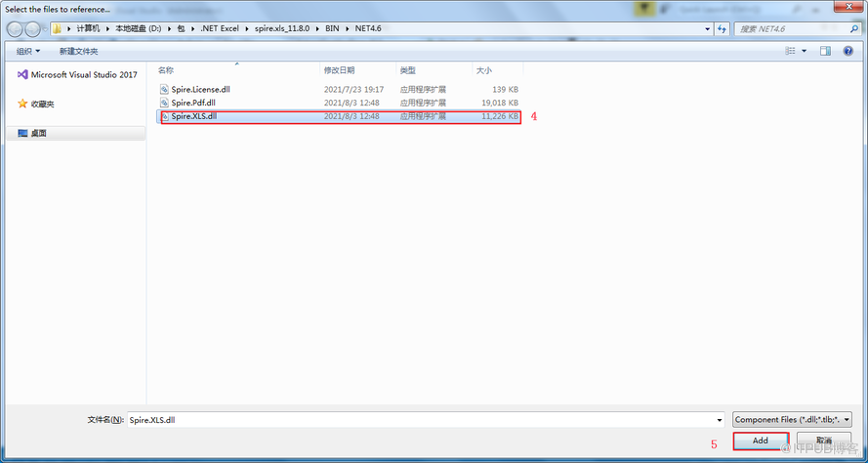Select 包 folder in the address path
Viewport: 868px width, 463px height.
click(x=181, y=28)
